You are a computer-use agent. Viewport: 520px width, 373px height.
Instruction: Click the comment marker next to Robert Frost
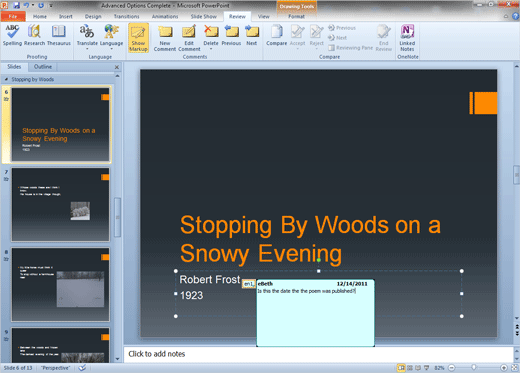coord(248,284)
